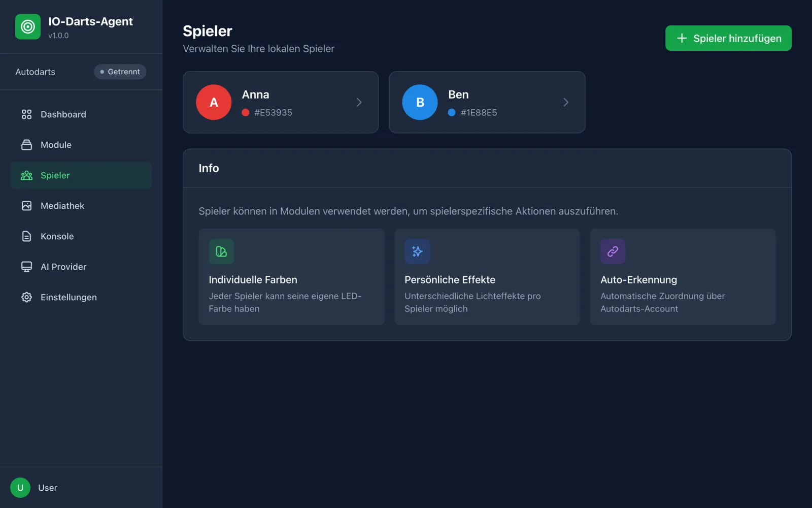The width and height of the screenshot is (812, 508).
Task: Click the IO-Darts-Agent target logo icon
Action: (x=28, y=27)
